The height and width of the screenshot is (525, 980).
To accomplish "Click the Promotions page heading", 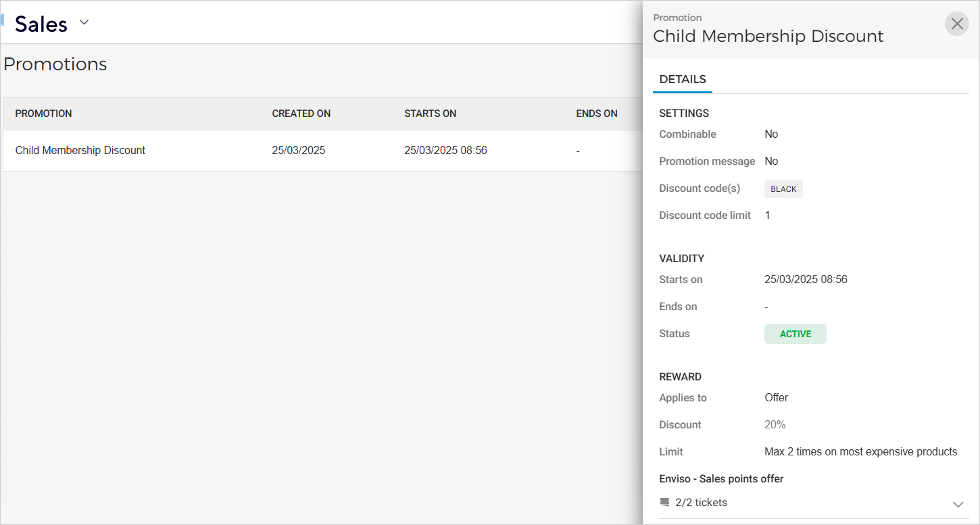I will point(55,64).
